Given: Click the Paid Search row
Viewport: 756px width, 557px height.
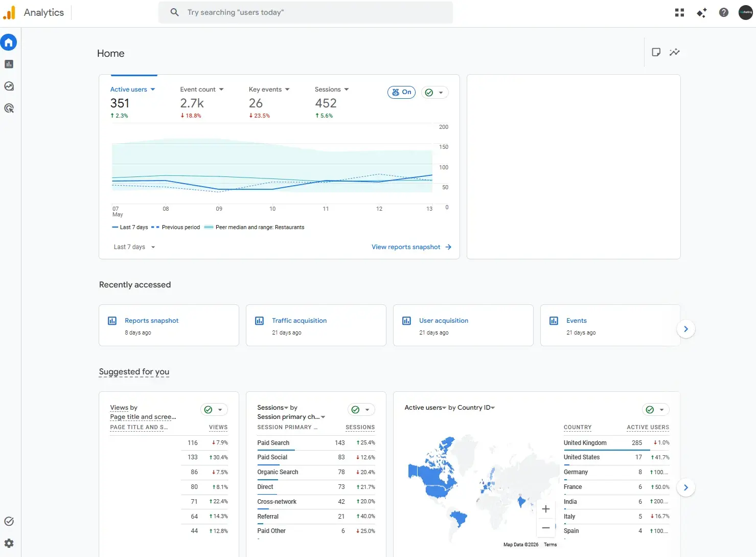Looking at the screenshot, I should pos(316,443).
